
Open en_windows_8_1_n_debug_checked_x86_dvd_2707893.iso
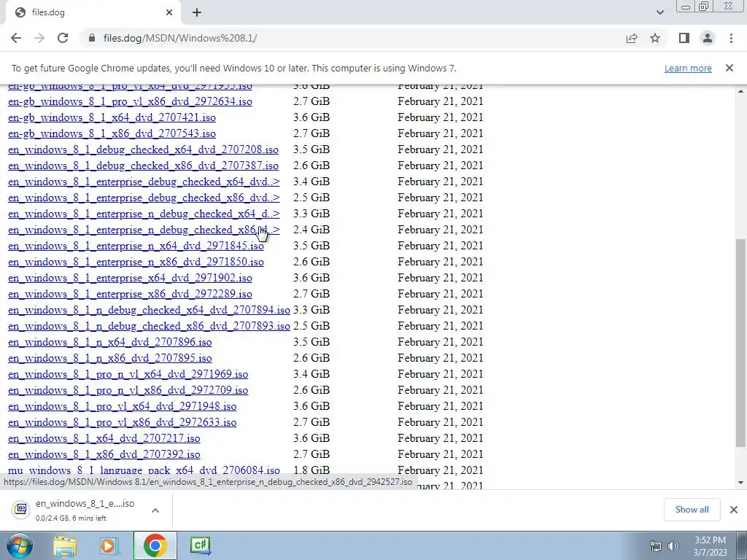point(149,326)
